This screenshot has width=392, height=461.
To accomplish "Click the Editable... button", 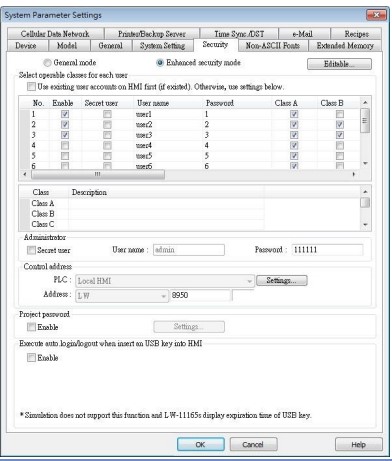I will click(339, 64).
